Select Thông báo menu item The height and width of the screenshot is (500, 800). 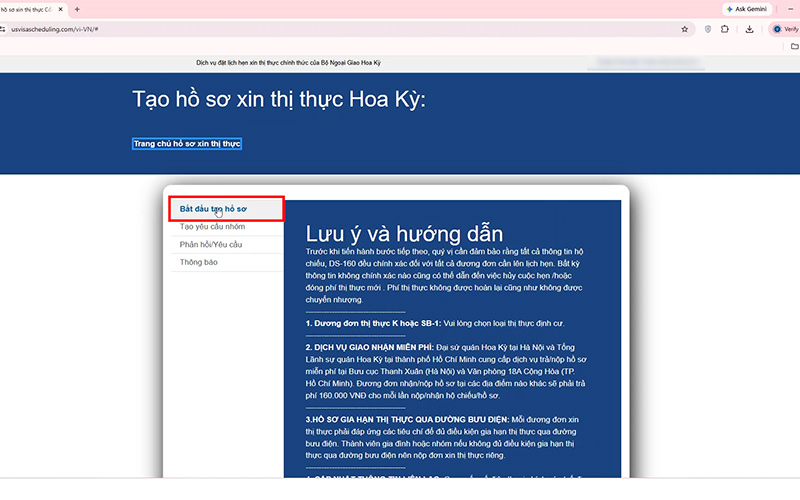[x=227, y=262]
